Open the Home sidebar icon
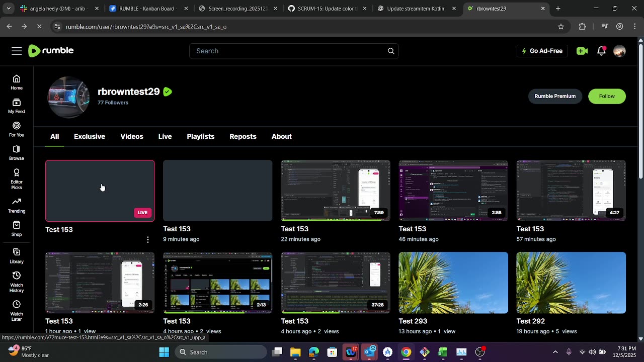 (17, 82)
